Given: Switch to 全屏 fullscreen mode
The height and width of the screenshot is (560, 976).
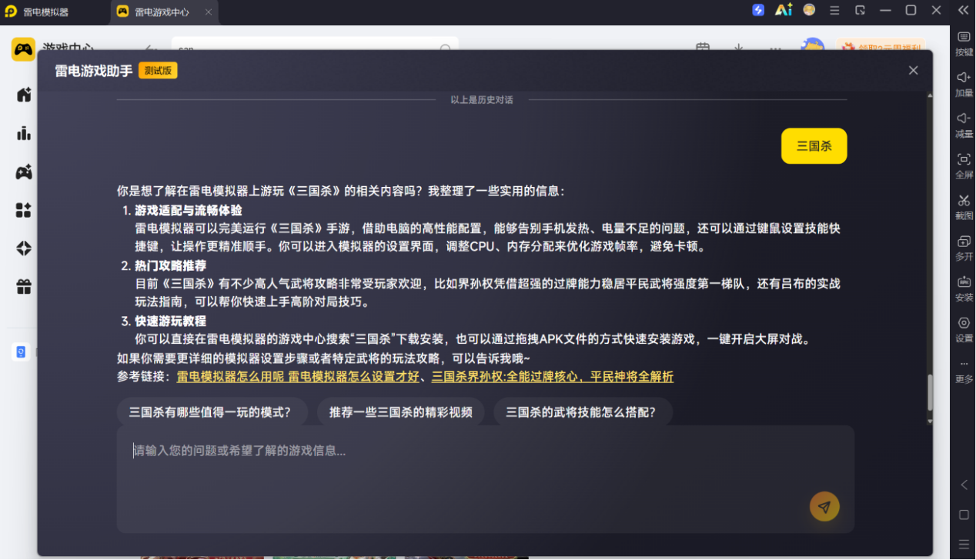Looking at the screenshot, I should point(964,165).
